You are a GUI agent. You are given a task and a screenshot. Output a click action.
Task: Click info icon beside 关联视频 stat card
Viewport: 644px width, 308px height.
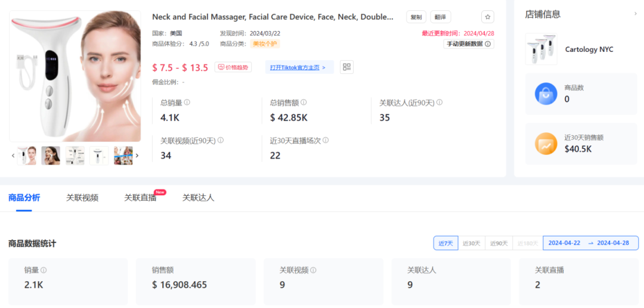point(314,270)
